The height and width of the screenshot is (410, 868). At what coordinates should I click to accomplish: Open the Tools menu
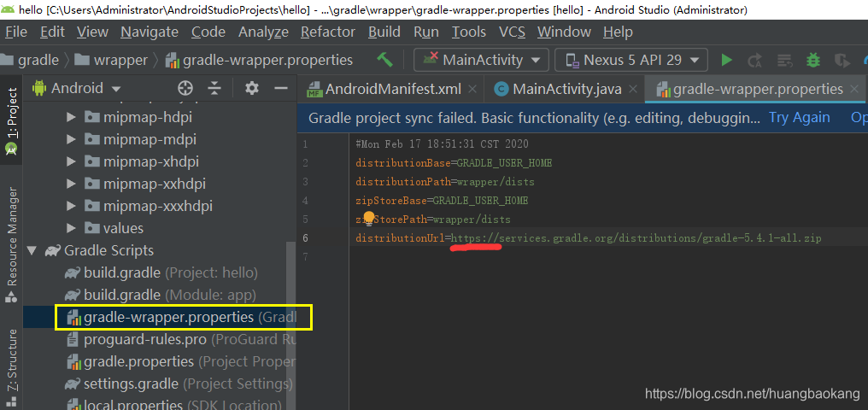(x=469, y=32)
